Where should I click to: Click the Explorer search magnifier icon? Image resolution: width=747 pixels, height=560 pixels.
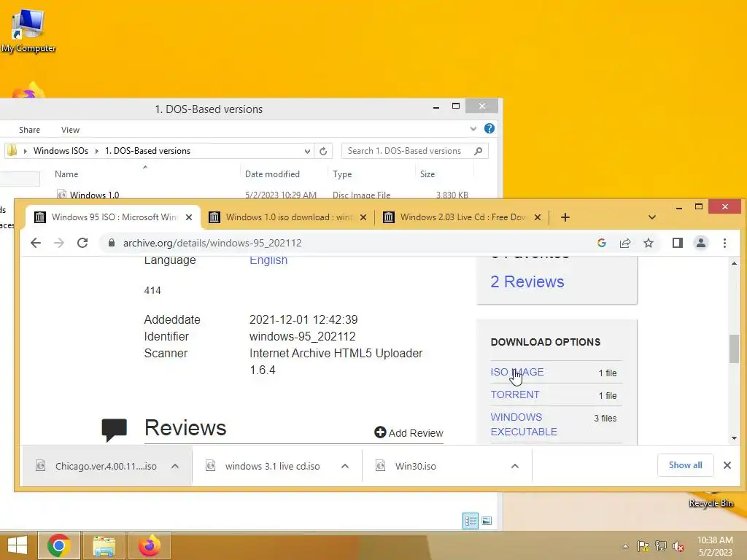(479, 151)
